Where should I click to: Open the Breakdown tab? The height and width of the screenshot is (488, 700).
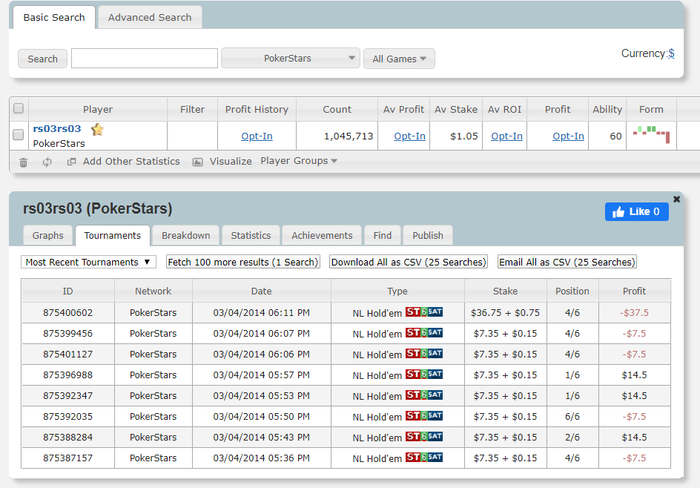coord(186,235)
